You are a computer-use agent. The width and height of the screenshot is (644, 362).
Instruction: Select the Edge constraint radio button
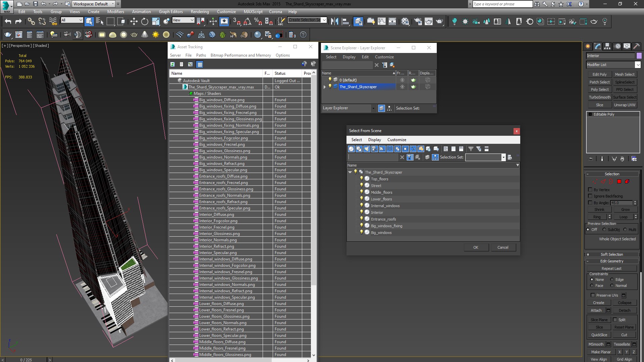612,280
